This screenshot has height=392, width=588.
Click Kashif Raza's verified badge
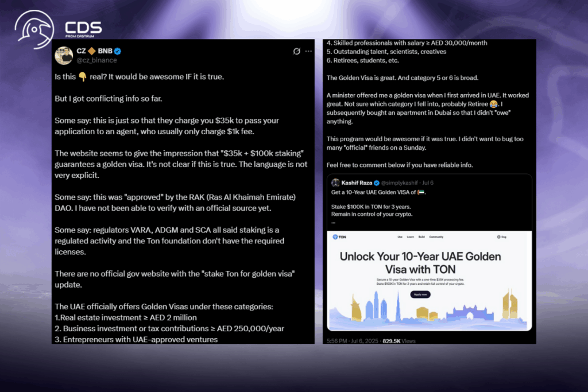pos(377,182)
